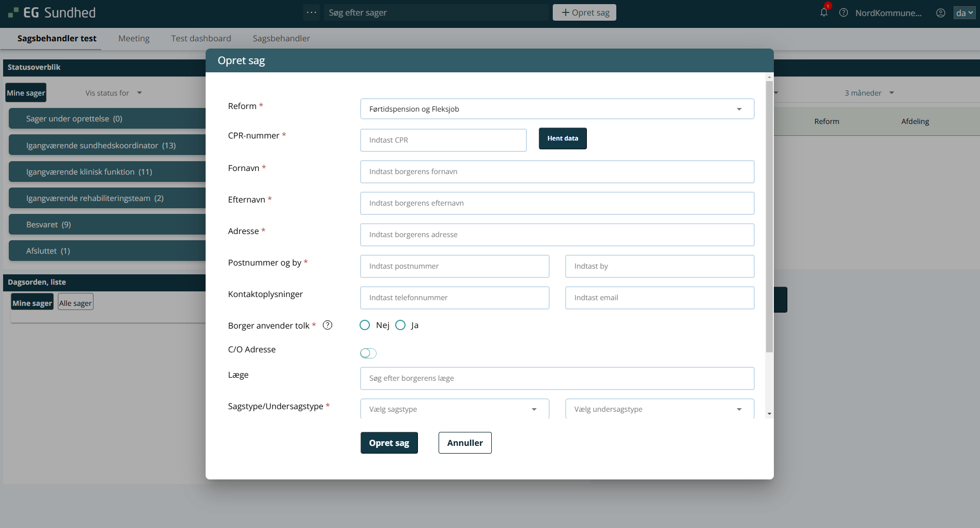Click the EG Sundhed logo
Viewport: 980px width, 528px height.
click(52, 13)
